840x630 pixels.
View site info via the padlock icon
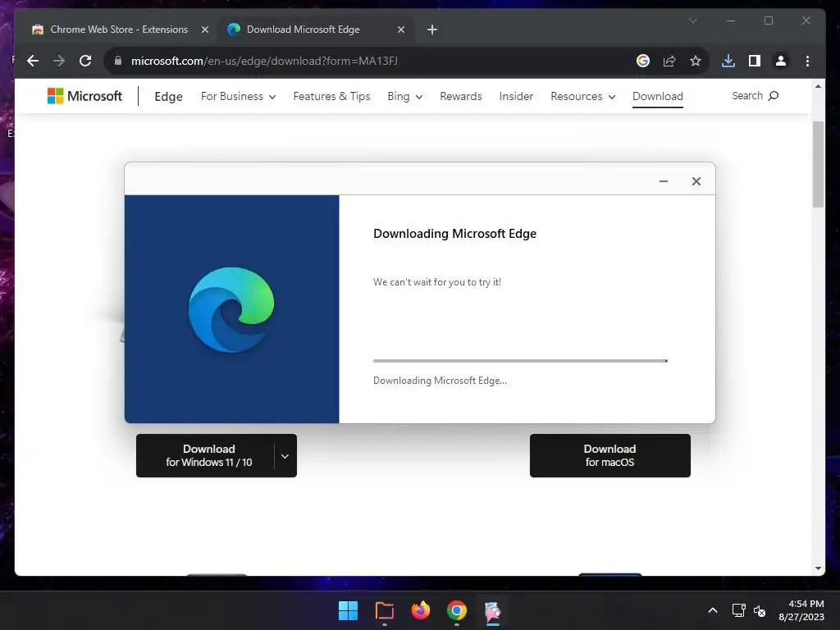tap(118, 61)
